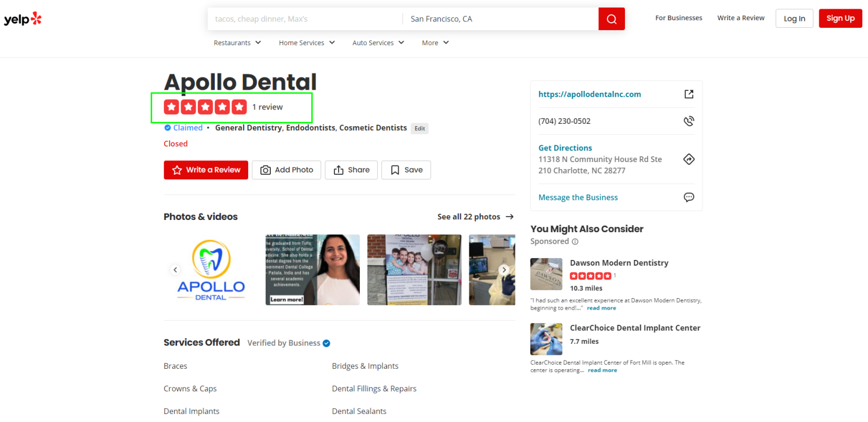Image resolution: width=868 pixels, height=422 pixels.
Task: Click Apollo Dental five-star rating
Action: pyautogui.click(x=205, y=107)
